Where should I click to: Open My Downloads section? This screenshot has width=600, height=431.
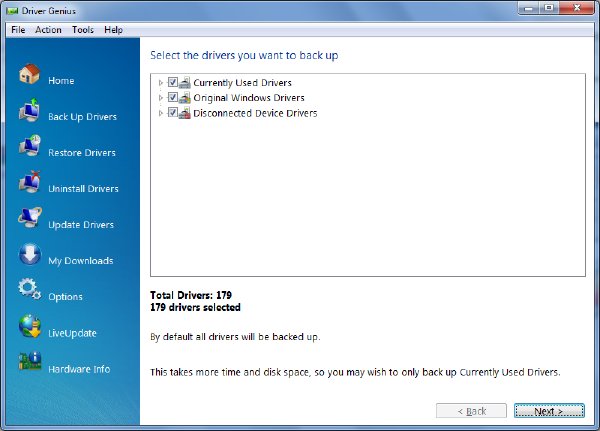click(x=81, y=261)
